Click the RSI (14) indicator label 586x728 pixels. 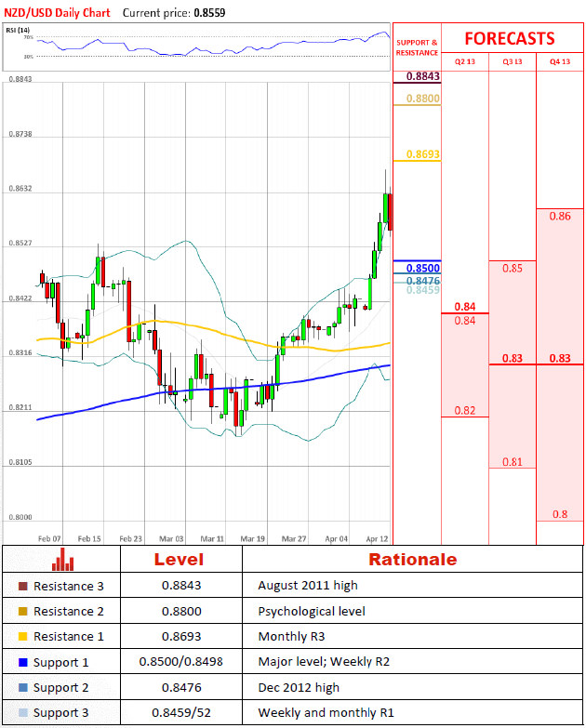click(x=18, y=30)
